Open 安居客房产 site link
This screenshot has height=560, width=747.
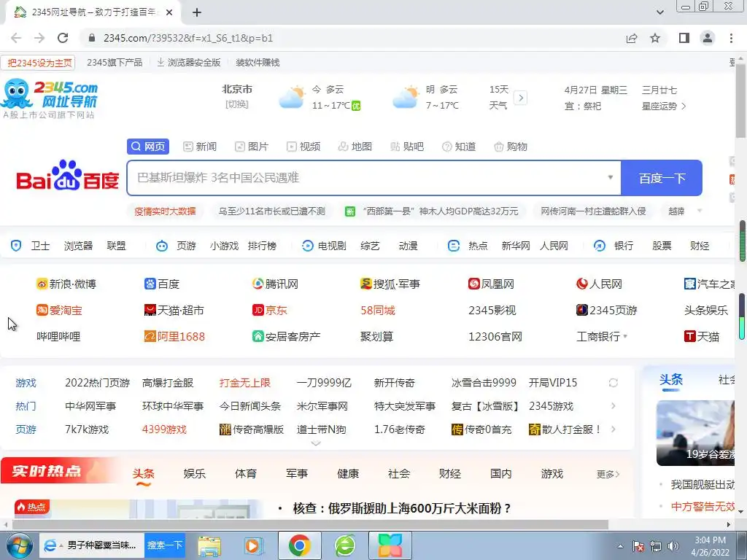click(x=286, y=337)
